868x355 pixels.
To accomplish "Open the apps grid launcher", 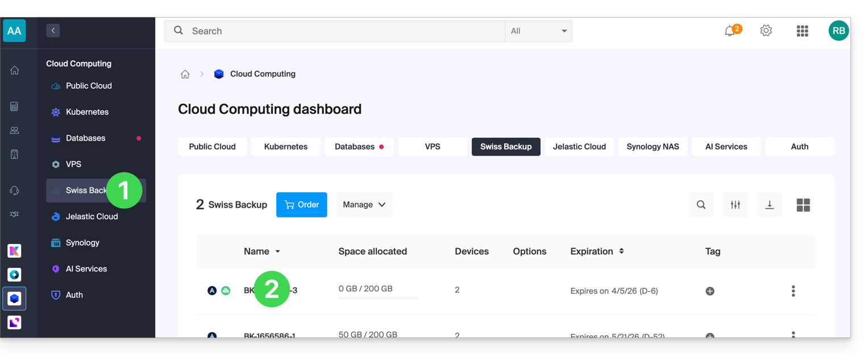I will pos(802,31).
